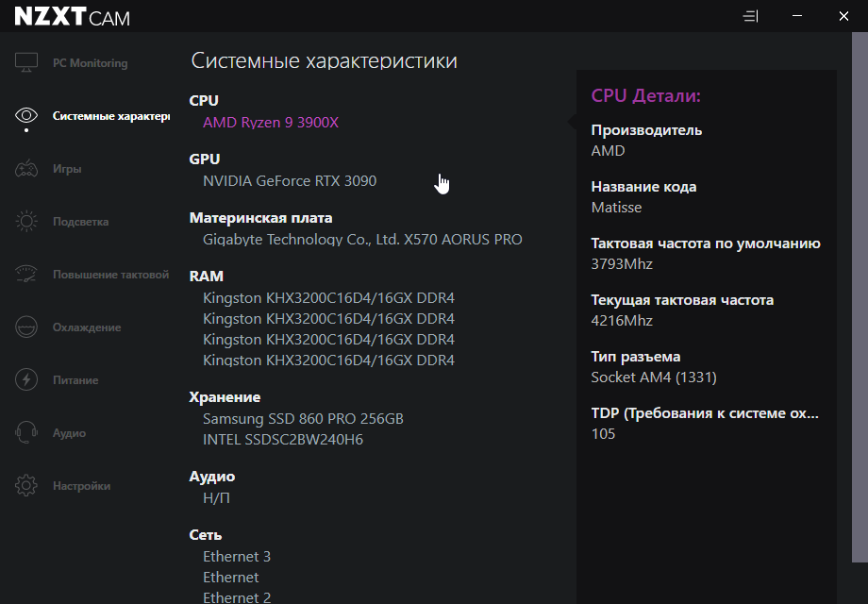This screenshot has width=868, height=604.
Task: Show Gigabyte X570 AORUS PRO details
Action: coord(361,240)
